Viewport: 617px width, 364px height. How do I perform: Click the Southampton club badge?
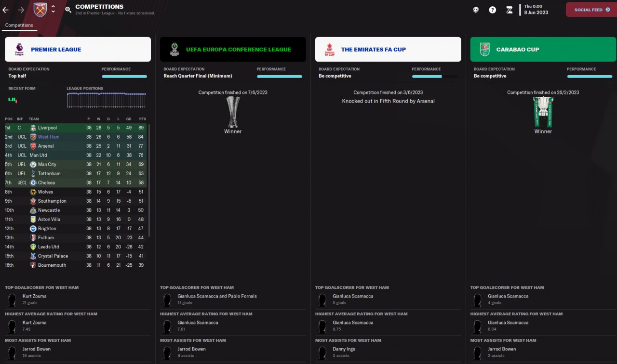pos(33,201)
